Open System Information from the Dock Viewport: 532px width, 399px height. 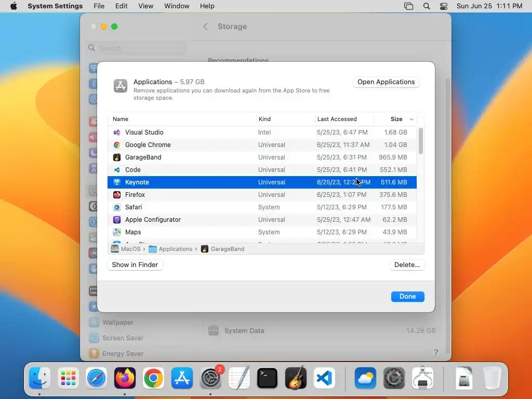tap(422, 378)
